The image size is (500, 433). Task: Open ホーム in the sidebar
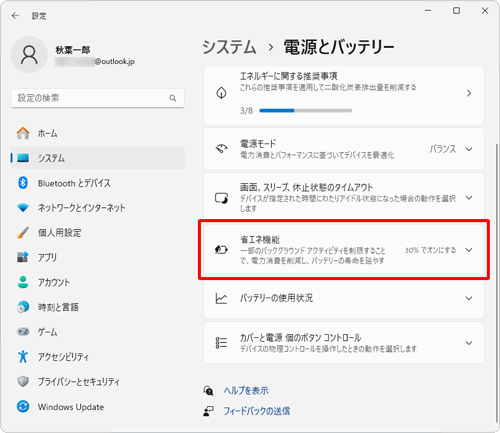coord(97,133)
